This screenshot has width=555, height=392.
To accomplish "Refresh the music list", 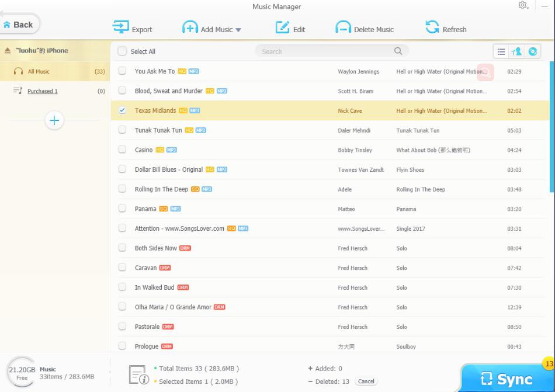I will 432,28.
